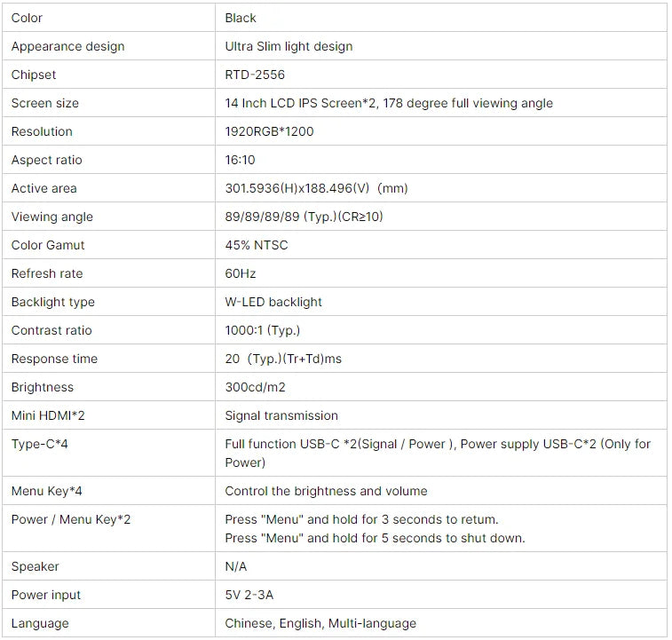672x640 pixels.
Task: Select the viewing angle value "89/89/89/89 (Typ.)(CR≥10)"
Action: point(304,217)
